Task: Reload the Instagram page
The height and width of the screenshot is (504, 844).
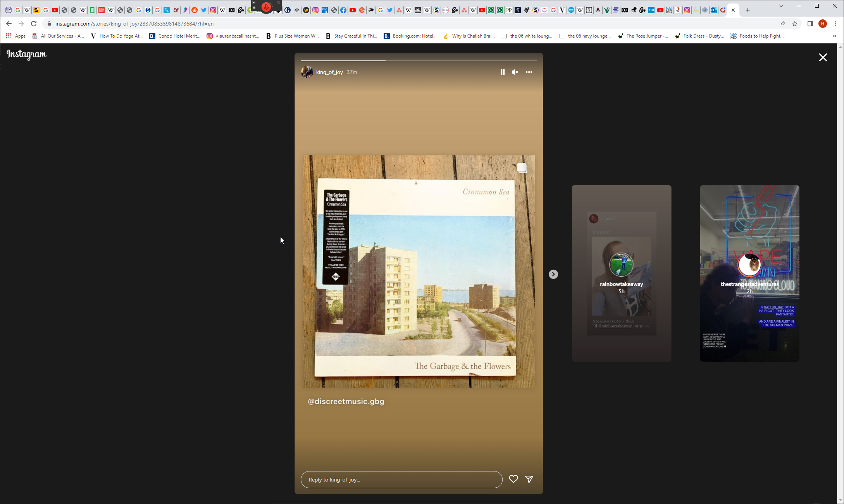Action: pyautogui.click(x=34, y=24)
